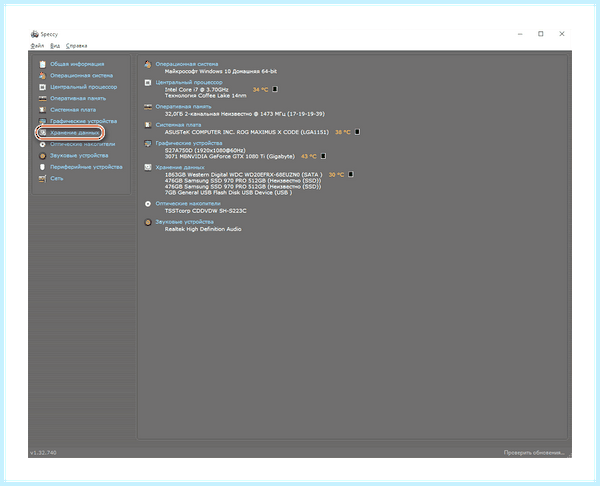Click the Проверить обновления link

(534, 453)
